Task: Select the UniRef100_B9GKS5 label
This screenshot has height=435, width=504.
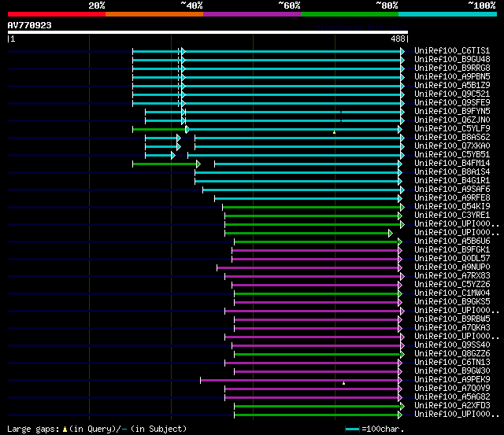Action: point(452,302)
